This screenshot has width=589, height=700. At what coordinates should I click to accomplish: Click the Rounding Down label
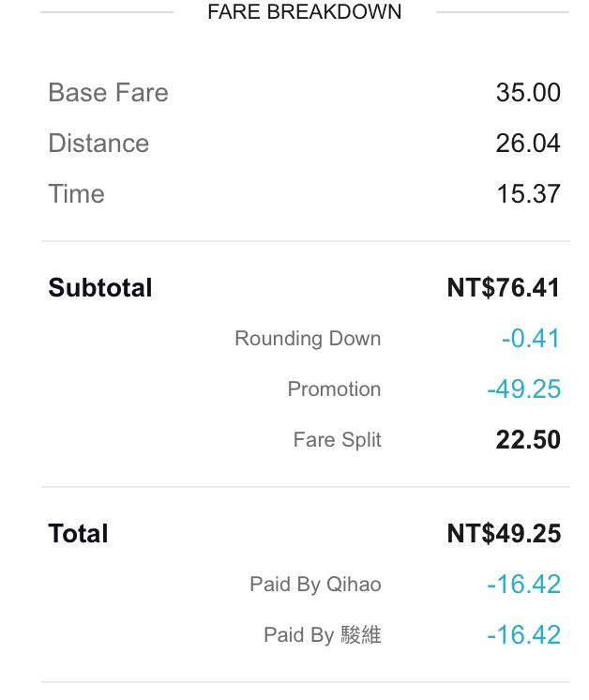308,339
